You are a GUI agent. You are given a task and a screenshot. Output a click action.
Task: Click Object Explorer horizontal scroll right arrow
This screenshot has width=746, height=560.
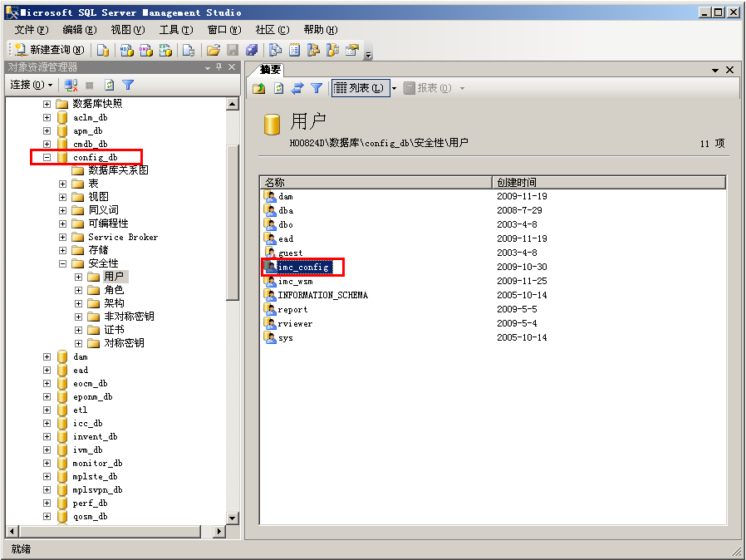tap(218, 531)
